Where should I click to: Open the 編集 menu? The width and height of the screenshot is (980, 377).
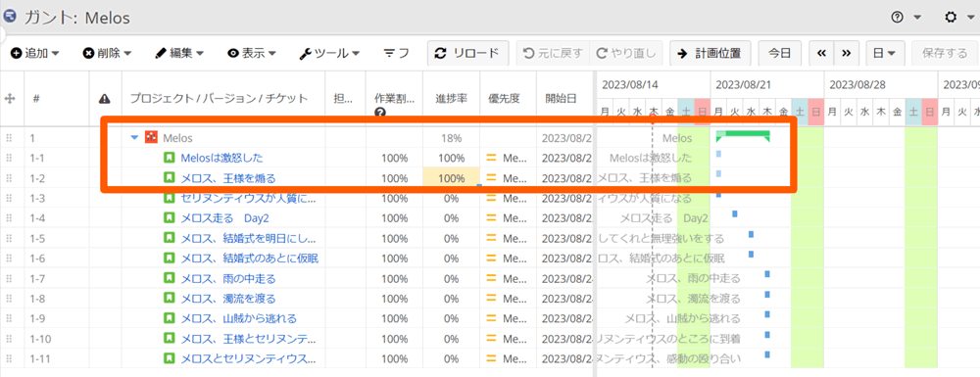(179, 53)
